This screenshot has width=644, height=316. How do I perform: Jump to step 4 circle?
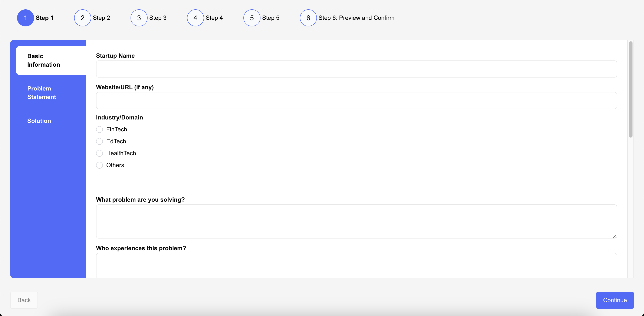click(x=195, y=18)
